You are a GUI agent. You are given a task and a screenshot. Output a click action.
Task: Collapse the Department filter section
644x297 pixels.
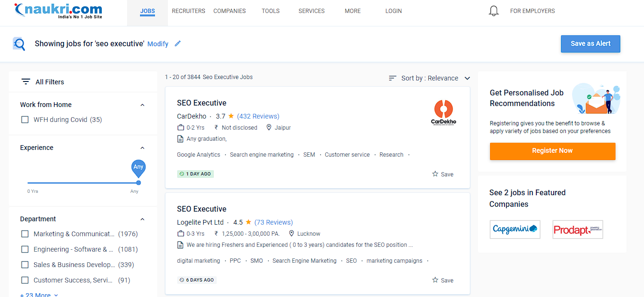pos(142,219)
